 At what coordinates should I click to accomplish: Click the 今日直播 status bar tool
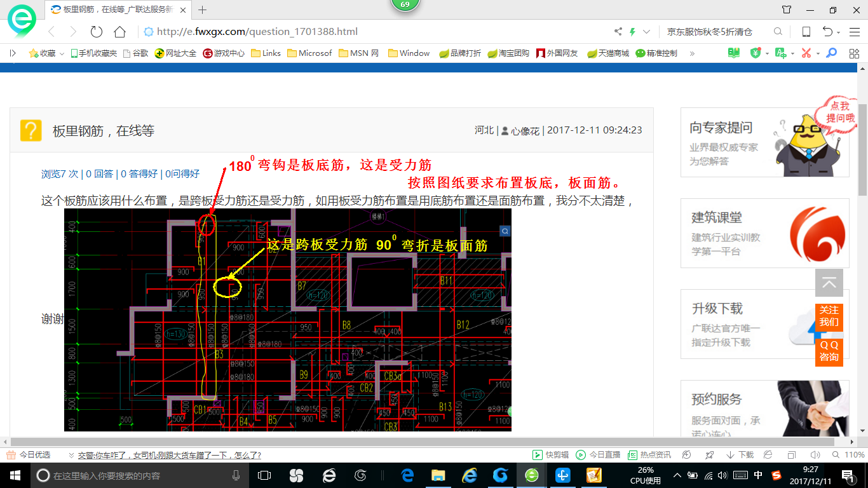[x=598, y=455]
